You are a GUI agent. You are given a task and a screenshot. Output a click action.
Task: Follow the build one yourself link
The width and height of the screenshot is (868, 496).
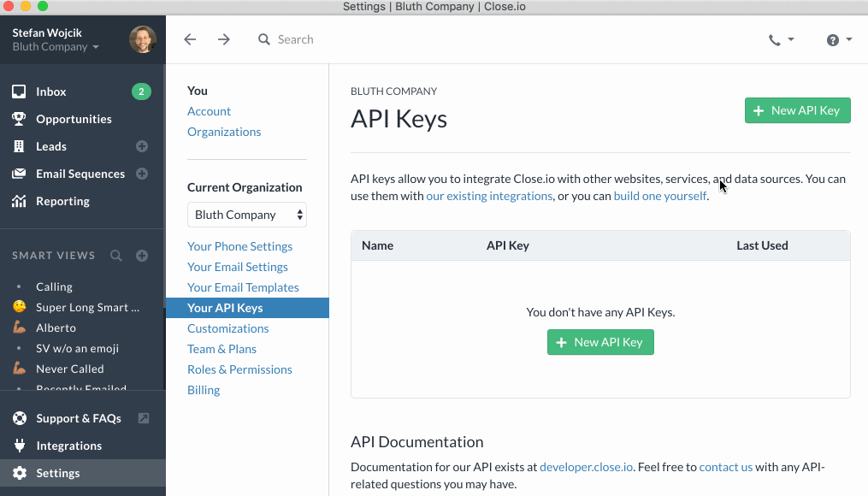click(658, 196)
